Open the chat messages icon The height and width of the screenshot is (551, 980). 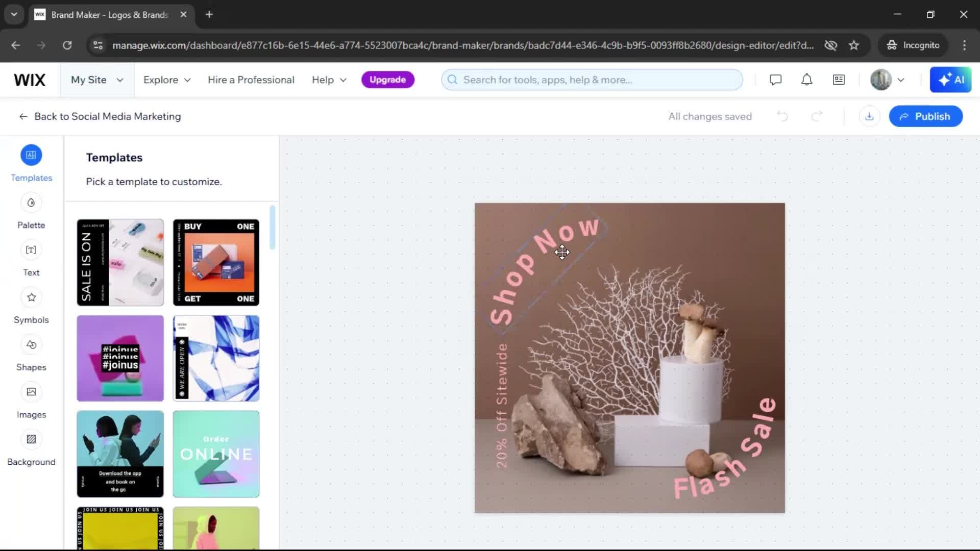(x=775, y=80)
